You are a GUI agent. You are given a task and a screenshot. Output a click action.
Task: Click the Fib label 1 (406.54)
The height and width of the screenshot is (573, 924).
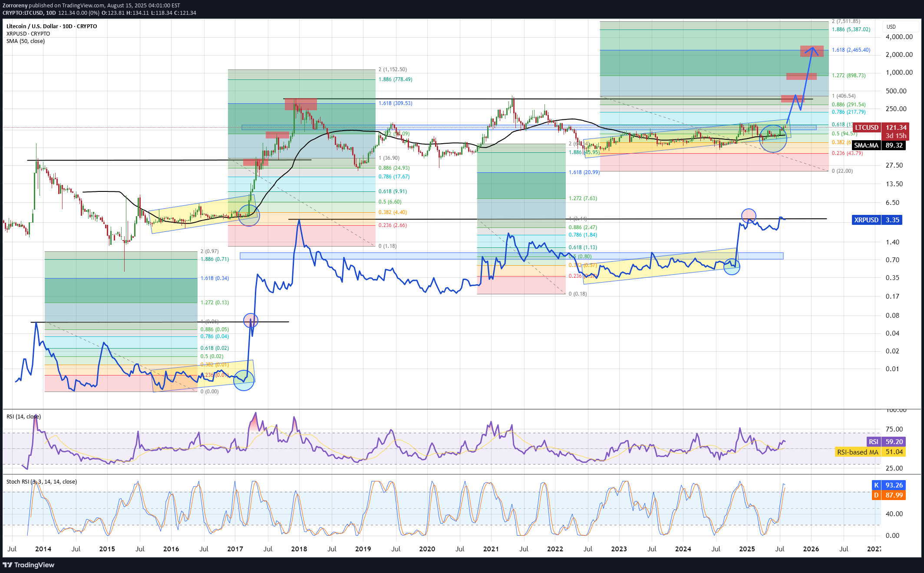[844, 96]
